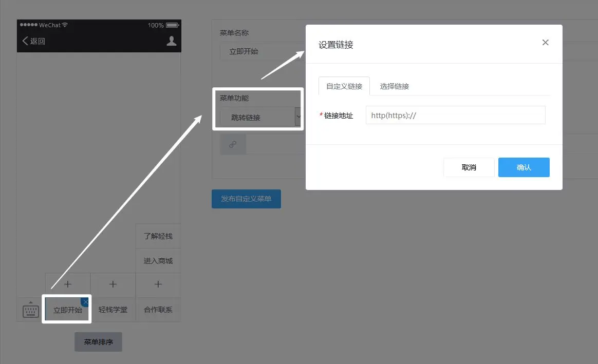Image resolution: width=598 pixels, height=364 pixels.
Task: Select the 进入商城 submenu item
Action: coord(158,261)
